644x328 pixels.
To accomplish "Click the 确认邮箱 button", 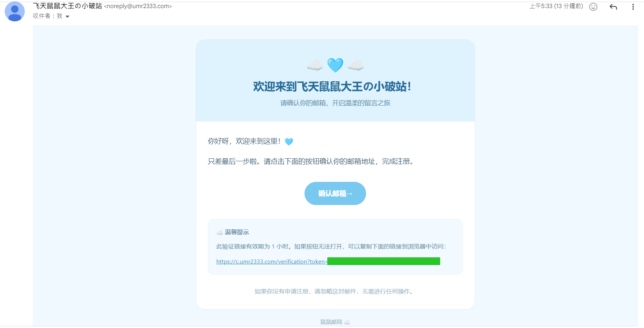I will click(x=335, y=193).
